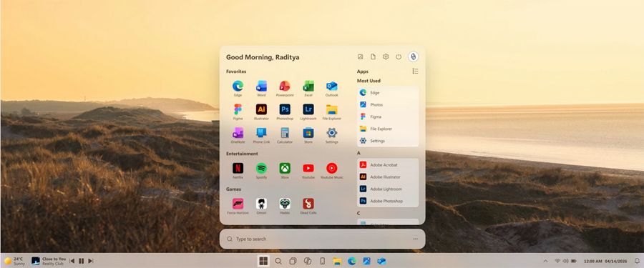Image resolution: width=644 pixels, height=268 pixels.
Task: Open Photoshop in Favorites
Action: click(285, 111)
